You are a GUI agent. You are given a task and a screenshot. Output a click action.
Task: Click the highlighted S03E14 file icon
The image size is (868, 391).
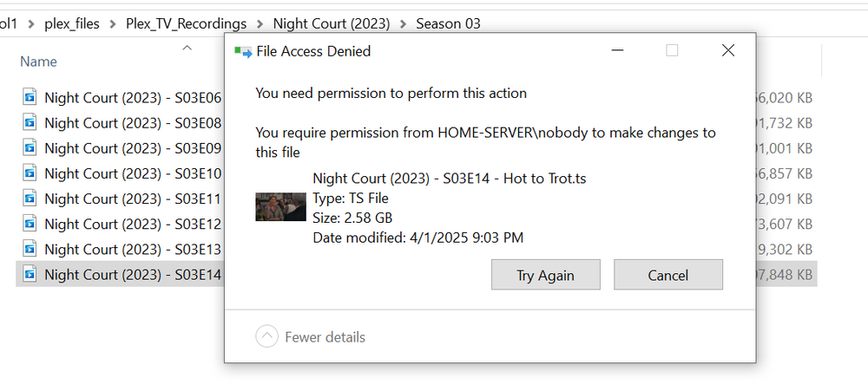30,274
